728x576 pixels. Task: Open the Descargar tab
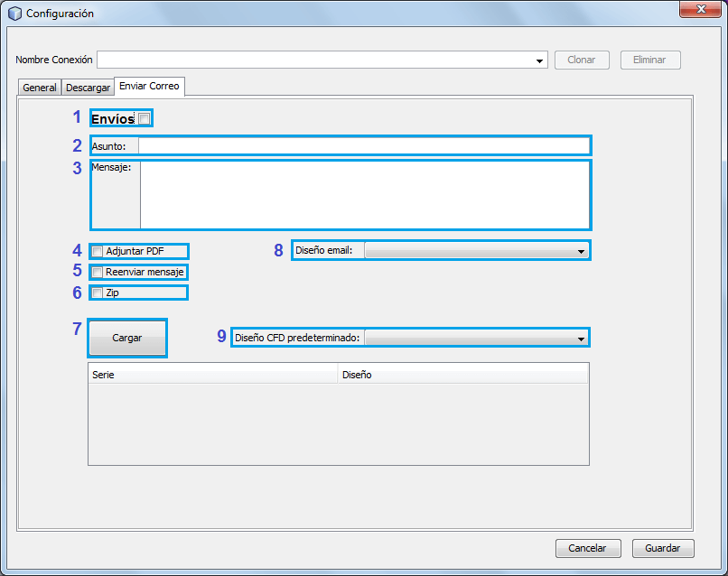(88, 88)
